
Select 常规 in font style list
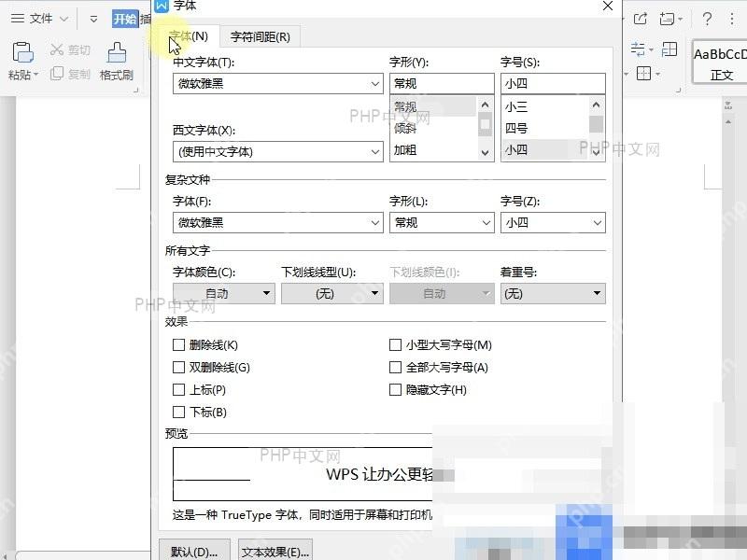[x=433, y=106]
